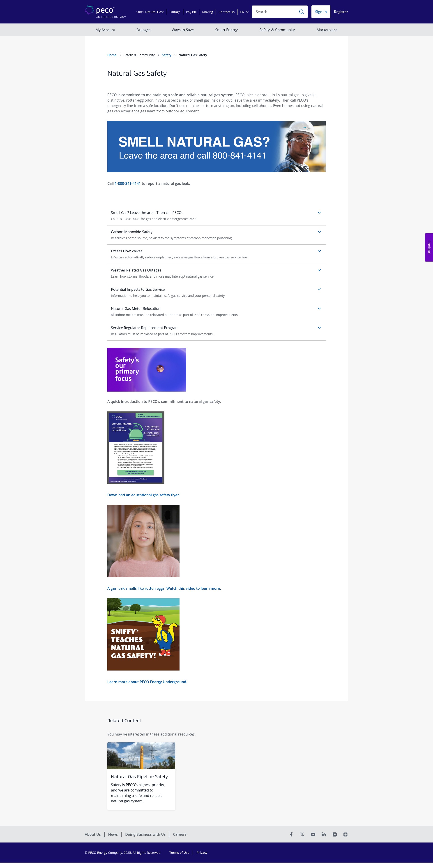Expand Service Regulator Replacement Program section
This screenshot has height=868, width=433.
(x=216, y=331)
